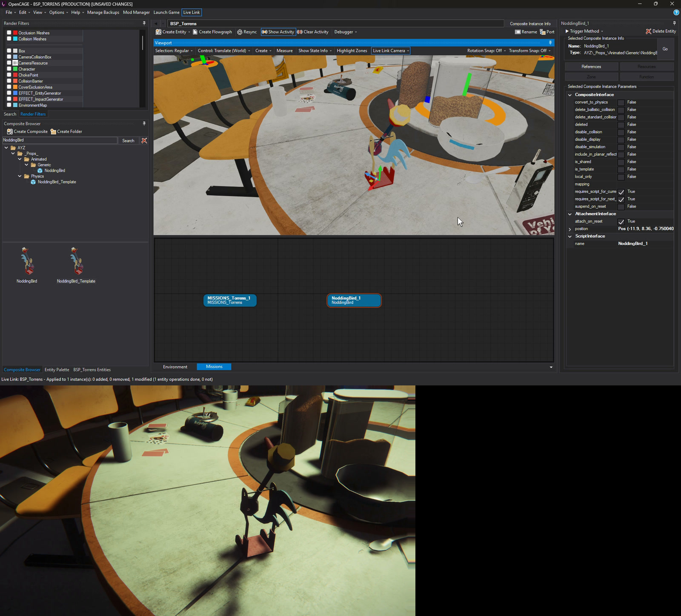The image size is (681, 616).
Task: Open the File menu
Action: (11, 12)
